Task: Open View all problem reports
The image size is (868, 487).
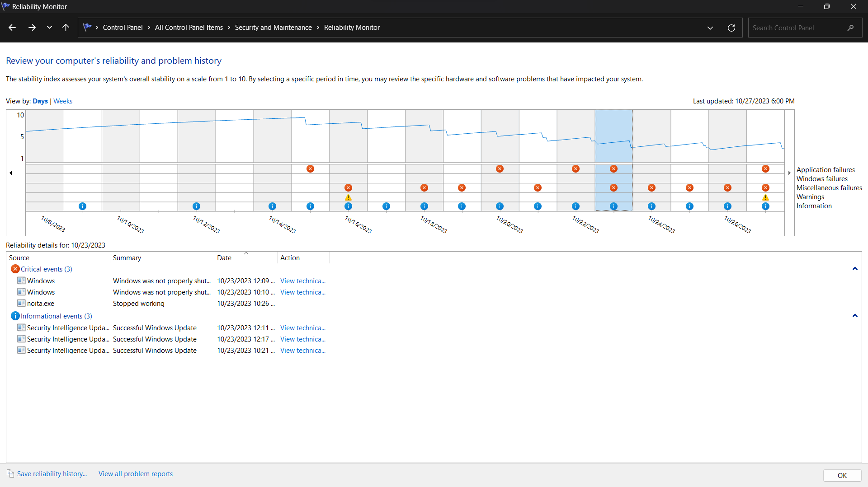Action: click(x=136, y=474)
